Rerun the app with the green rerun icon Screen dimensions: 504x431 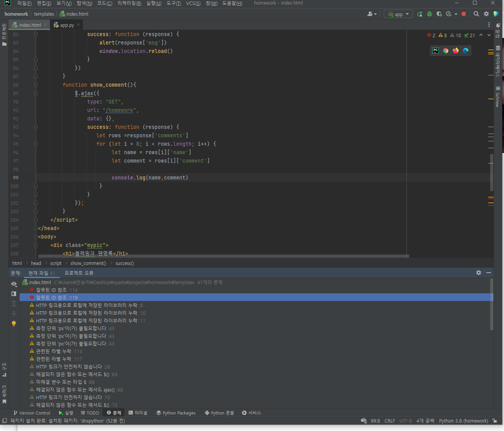pyautogui.click(x=420, y=14)
